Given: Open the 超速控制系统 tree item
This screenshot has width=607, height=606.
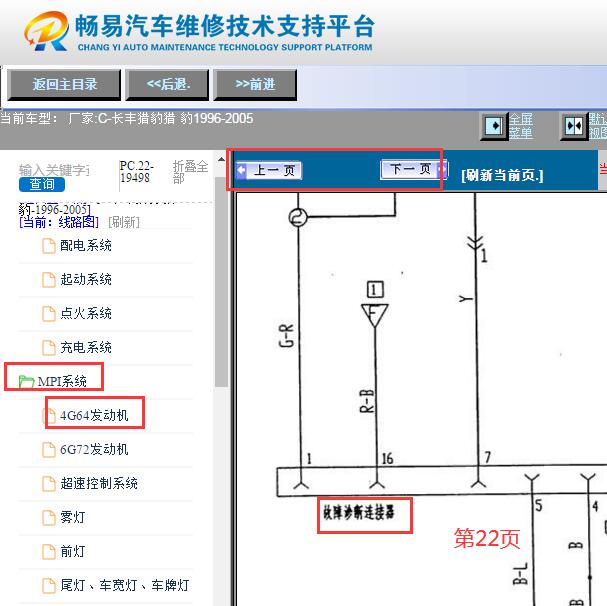Looking at the screenshot, I should [99, 483].
